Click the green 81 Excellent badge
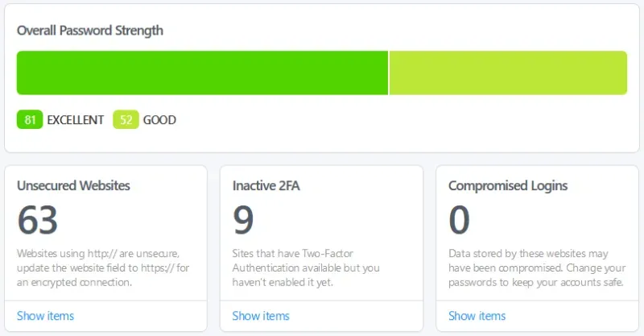Screen dimensions: 644x336 click(30, 120)
